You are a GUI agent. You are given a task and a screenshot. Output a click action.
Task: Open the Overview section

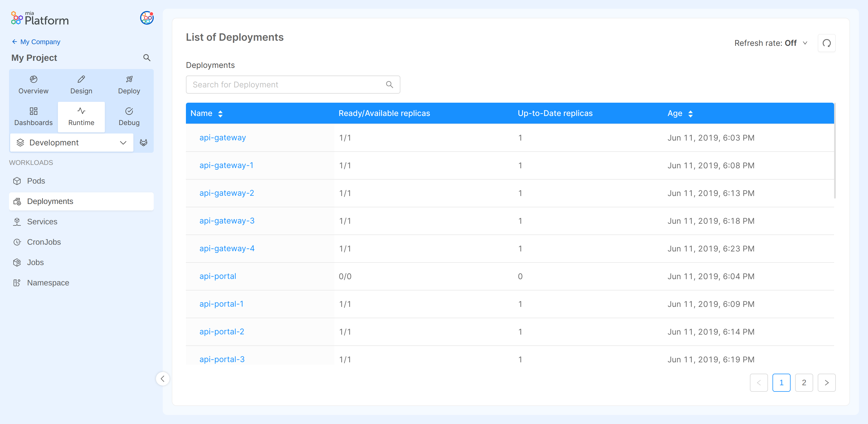click(33, 84)
